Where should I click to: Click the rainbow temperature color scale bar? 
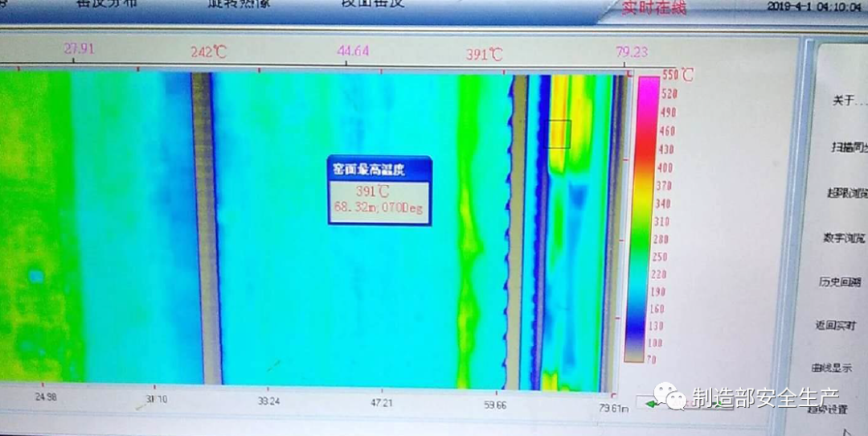(x=647, y=217)
